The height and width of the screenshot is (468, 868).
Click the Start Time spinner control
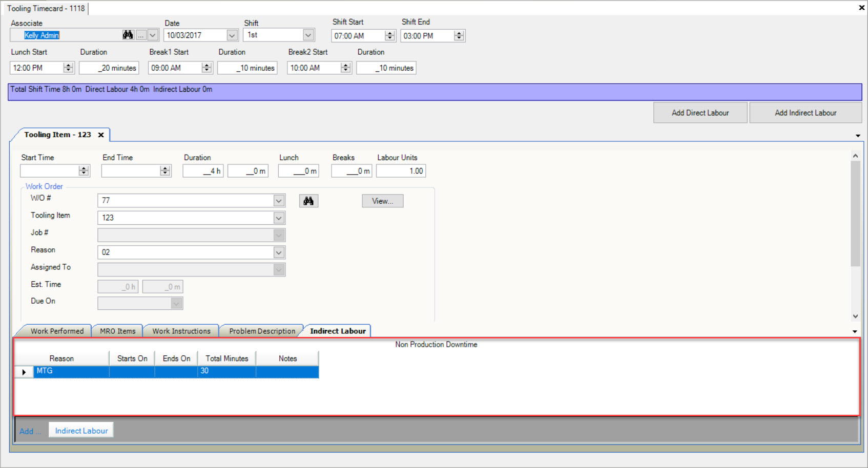click(x=84, y=171)
